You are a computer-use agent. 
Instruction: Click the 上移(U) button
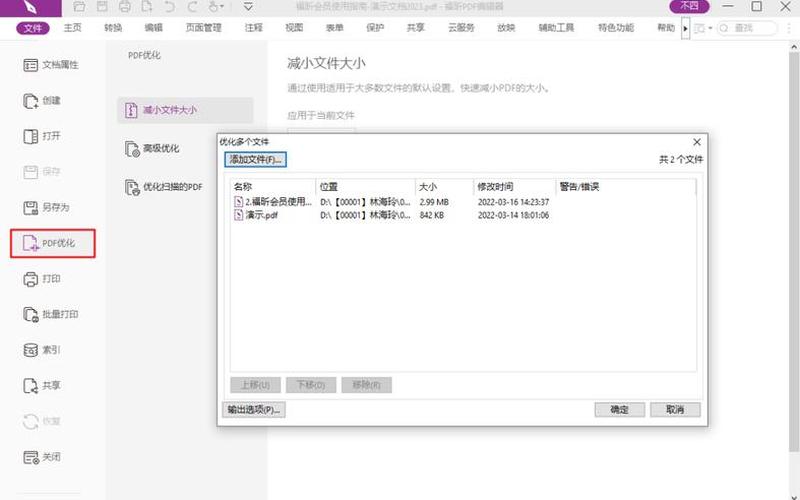[255, 385]
